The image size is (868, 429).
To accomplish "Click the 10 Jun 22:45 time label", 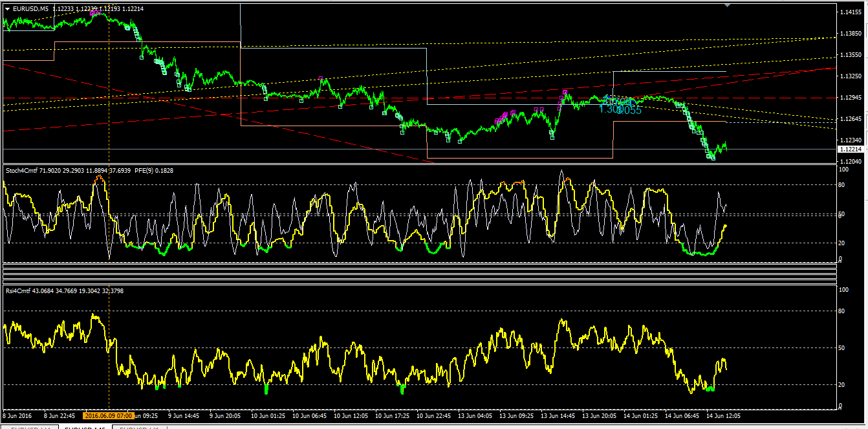I will 433,415.
